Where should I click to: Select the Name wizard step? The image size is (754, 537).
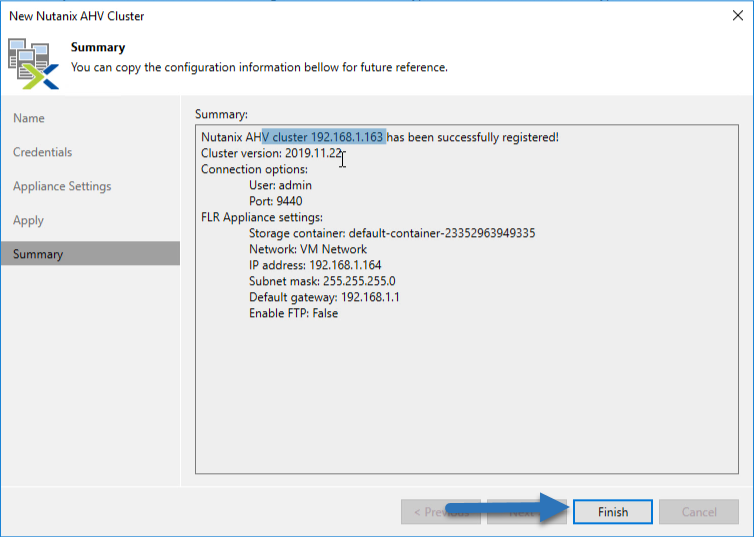(x=29, y=118)
